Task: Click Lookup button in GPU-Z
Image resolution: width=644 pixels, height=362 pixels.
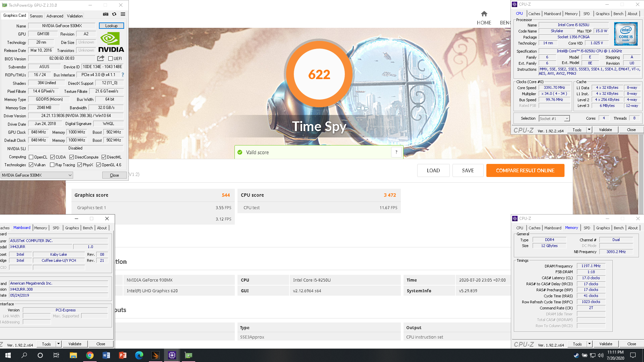Action: 111,26
